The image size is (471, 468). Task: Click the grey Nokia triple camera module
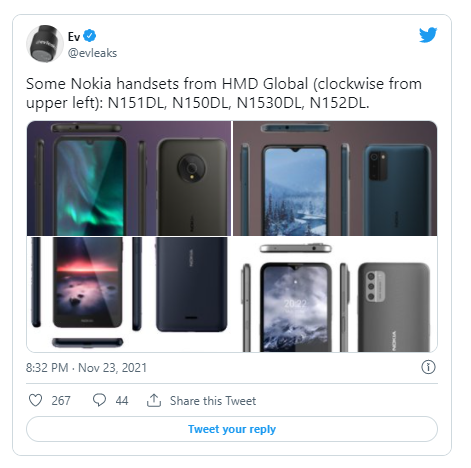coord(375,286)
